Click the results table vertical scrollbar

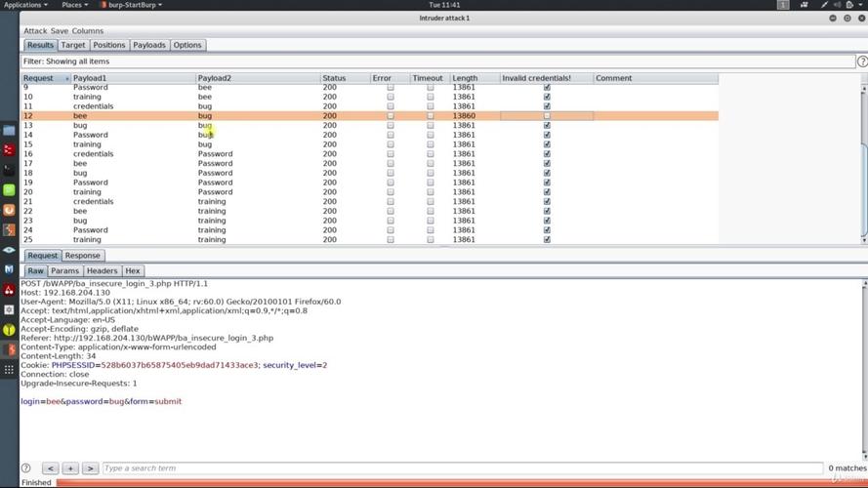pyautogui.click(x=864, y=164)
